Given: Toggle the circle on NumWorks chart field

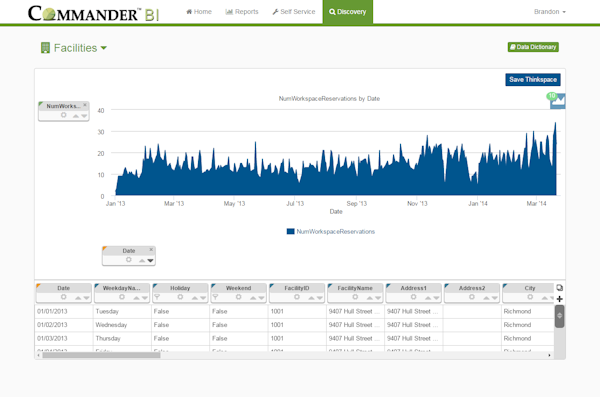Looking at the screenshot, I should [64, 115].
